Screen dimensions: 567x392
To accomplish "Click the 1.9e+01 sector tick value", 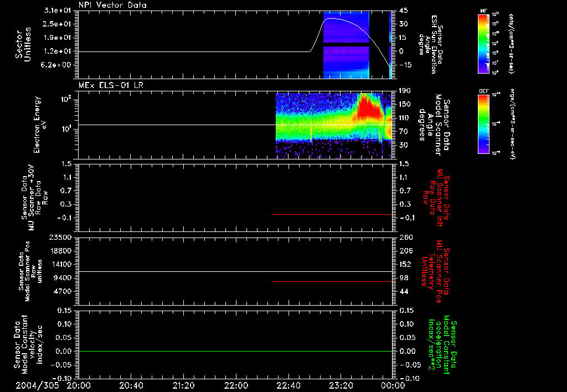I will coord(58,38).
